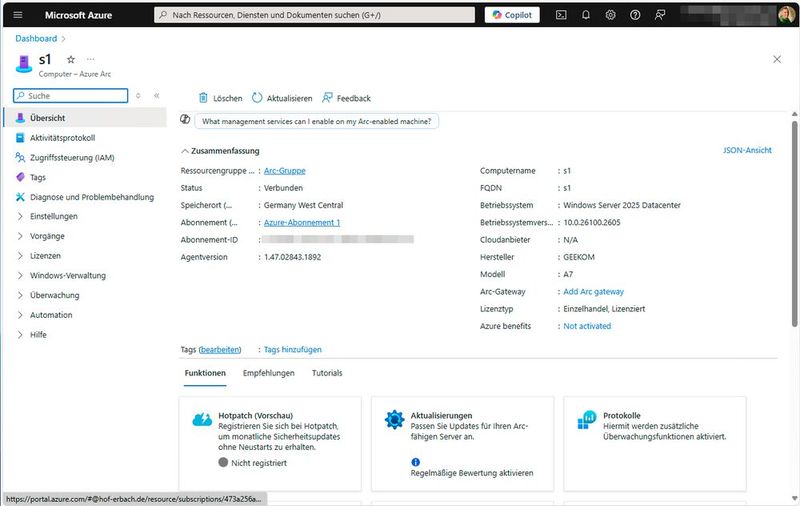Open the hamburger portal menu
800x506 pixels.
coord(18,15)
